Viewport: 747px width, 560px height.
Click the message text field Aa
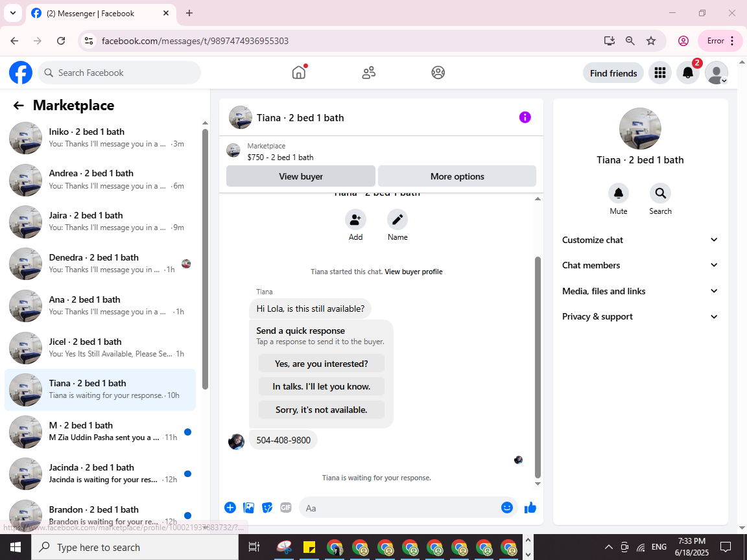[x=400, y=508]
